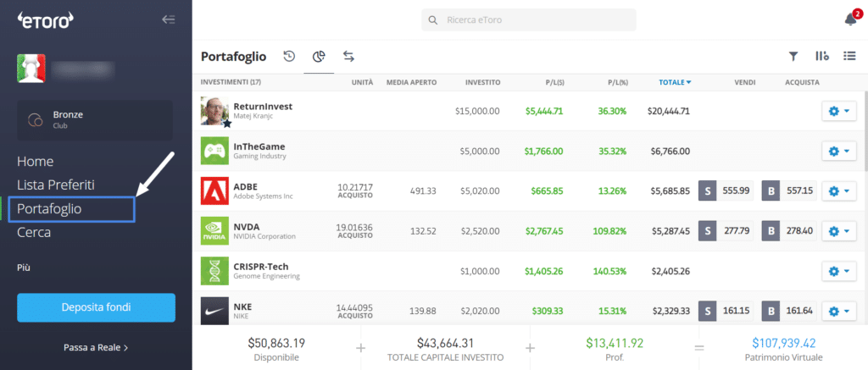
Task: Sell NKE at 161.15
Action: click(x=726, y=311)
